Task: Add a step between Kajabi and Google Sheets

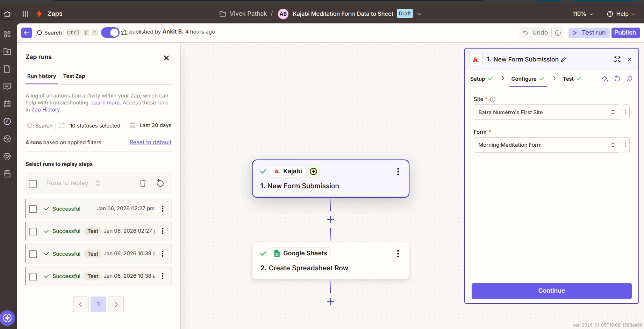Action: tap(330, 220)
